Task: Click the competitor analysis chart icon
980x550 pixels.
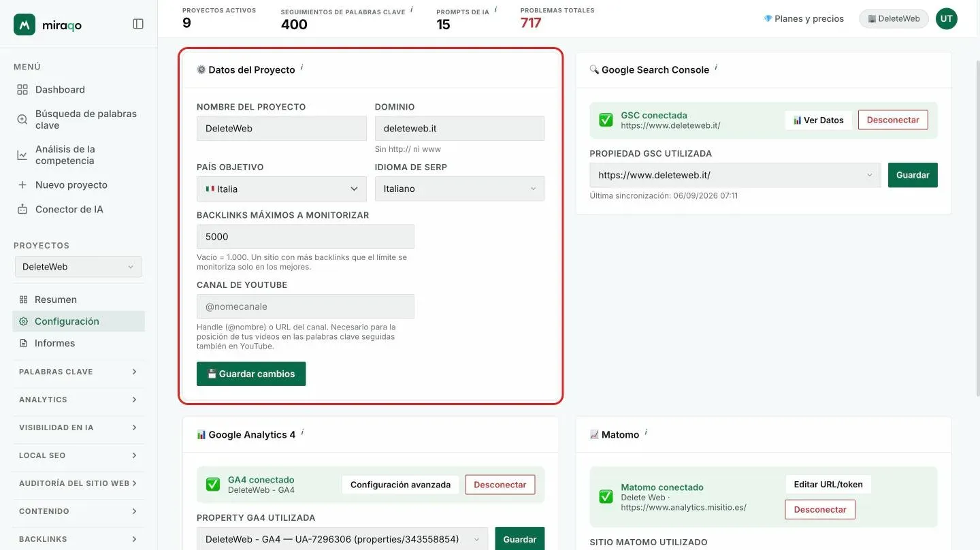Action: coord(22,155)
